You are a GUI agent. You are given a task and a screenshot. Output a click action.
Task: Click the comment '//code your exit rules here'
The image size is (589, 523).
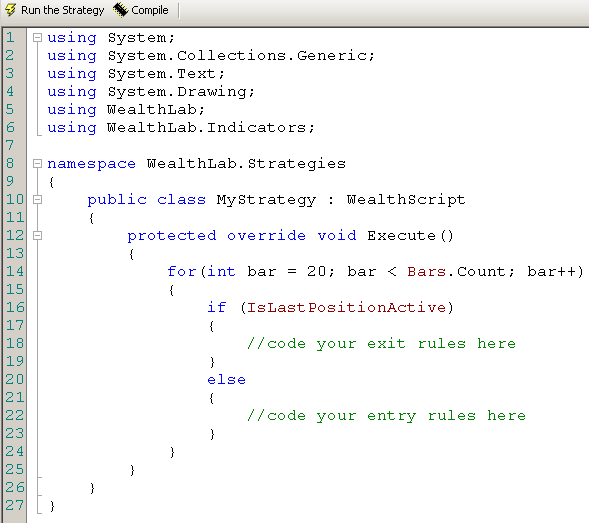(381, 344)
